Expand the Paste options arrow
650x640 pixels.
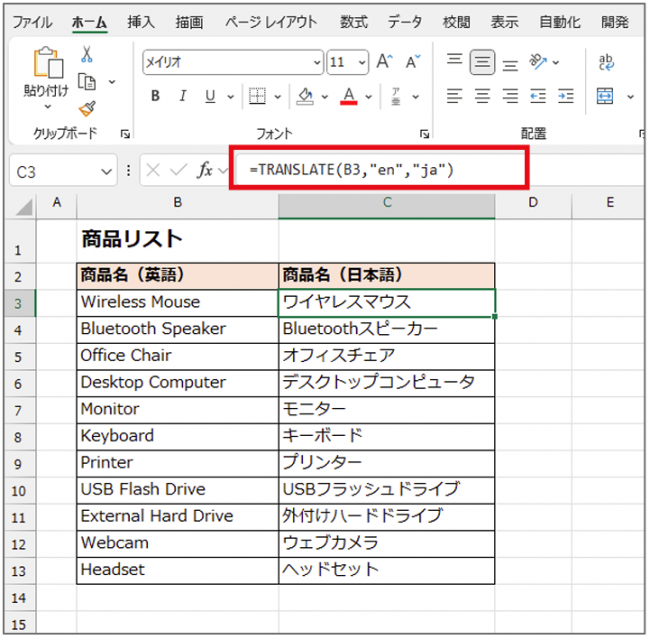coord(48,107)
